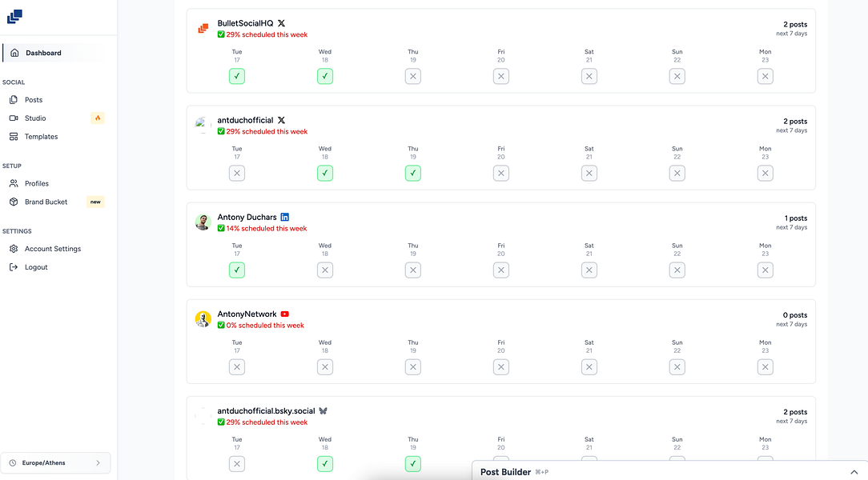Click the LinkedIn icon beside Antony Duchars
The width and height of the screenshot is (868, 480).
pos(284,218)
